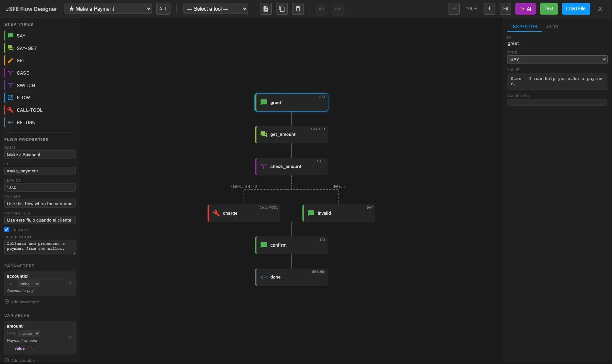This screenshot has height=364, width=612.
Task: Click the ALL filter button
Action: 163,9
